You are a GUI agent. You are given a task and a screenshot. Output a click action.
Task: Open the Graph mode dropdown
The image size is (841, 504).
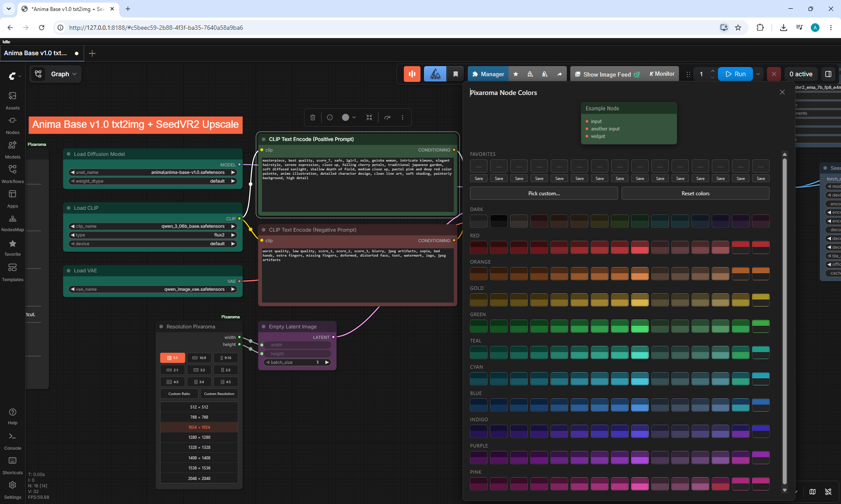[x=56, y=74]
